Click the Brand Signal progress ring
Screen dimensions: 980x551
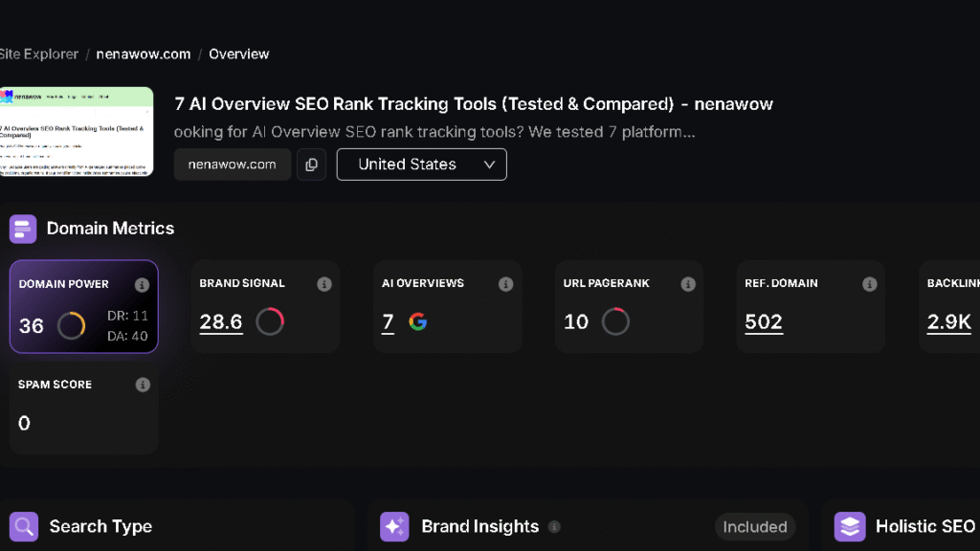coord(270,321)
